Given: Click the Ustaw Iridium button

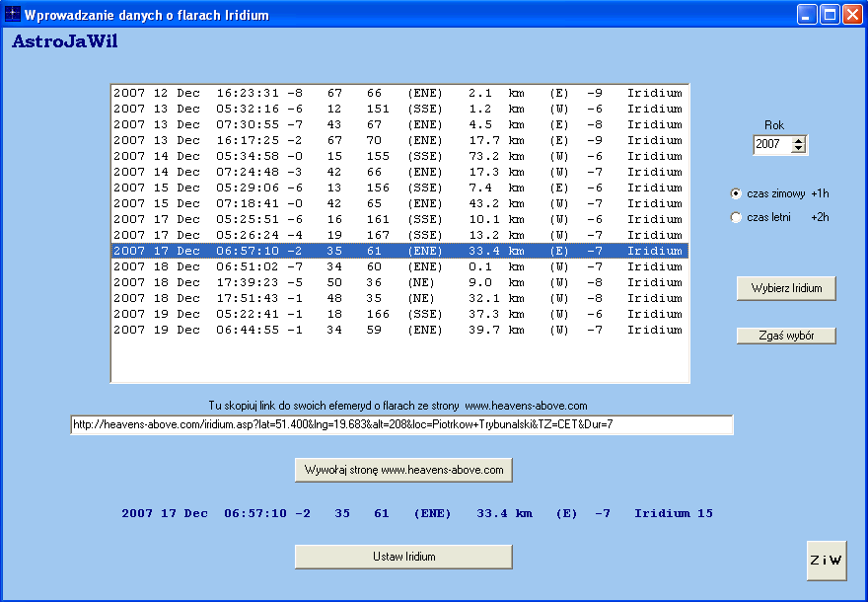Looking at the screenshot, I should 403,557.
